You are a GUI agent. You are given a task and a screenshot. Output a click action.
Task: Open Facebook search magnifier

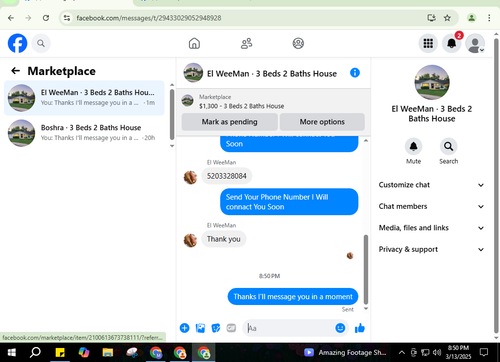(41, 43)
